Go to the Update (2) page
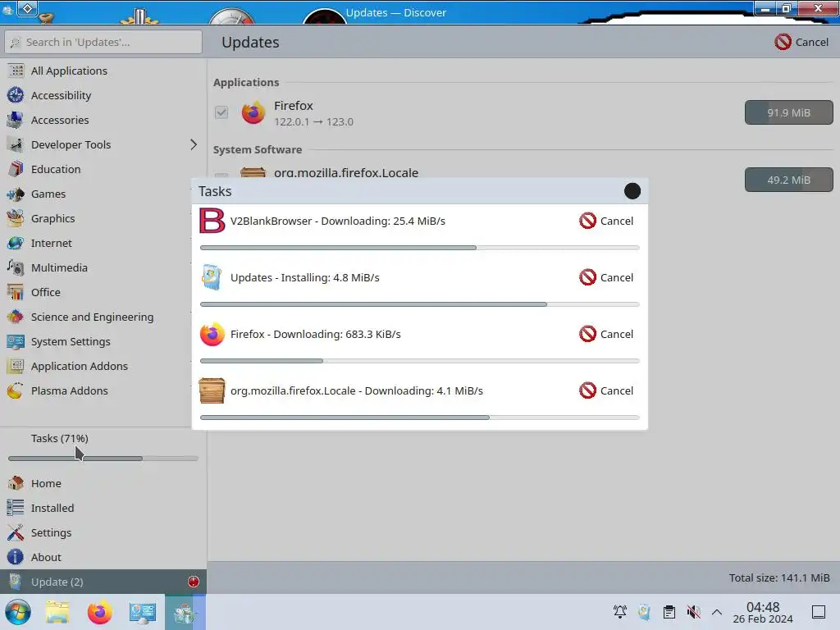The width and height of the screenshot is (840, 630). [x=103, y=582]
